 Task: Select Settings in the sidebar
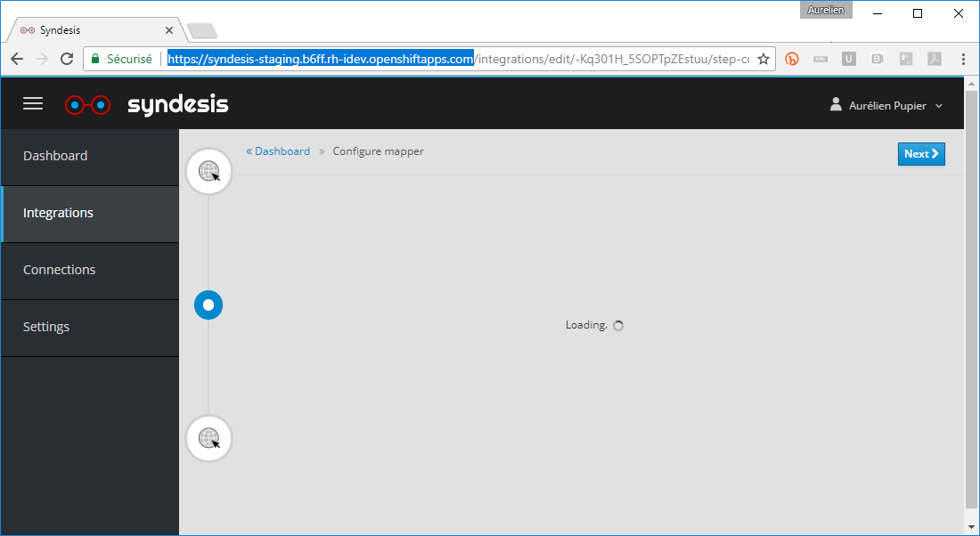[46, 327]
